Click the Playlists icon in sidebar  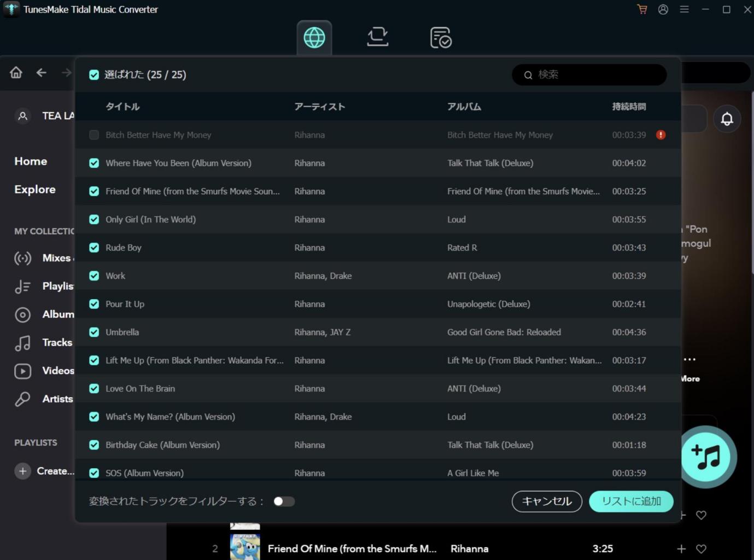click(x=22, y=287)
